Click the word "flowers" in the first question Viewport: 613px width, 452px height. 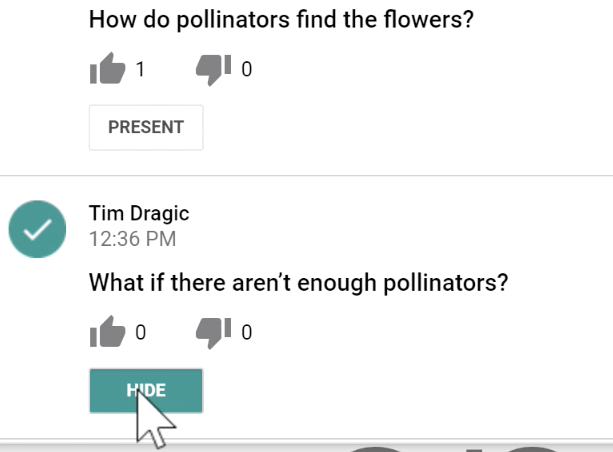point(432,19)
